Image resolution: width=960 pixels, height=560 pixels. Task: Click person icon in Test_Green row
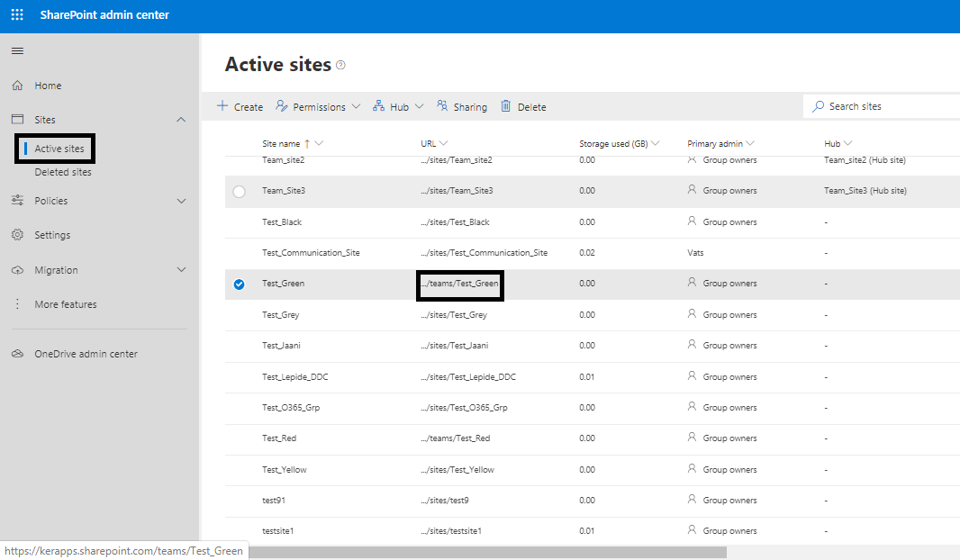click(x=692, y=282)
